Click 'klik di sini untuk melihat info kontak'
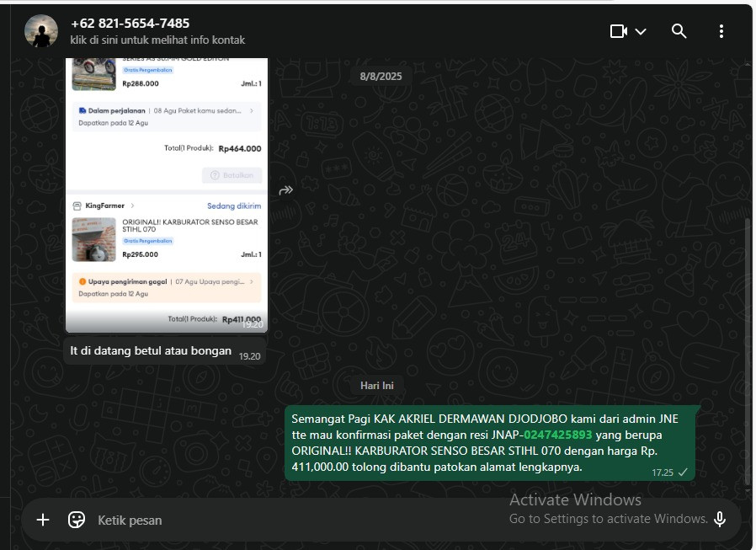 click(x=157, y=40)
